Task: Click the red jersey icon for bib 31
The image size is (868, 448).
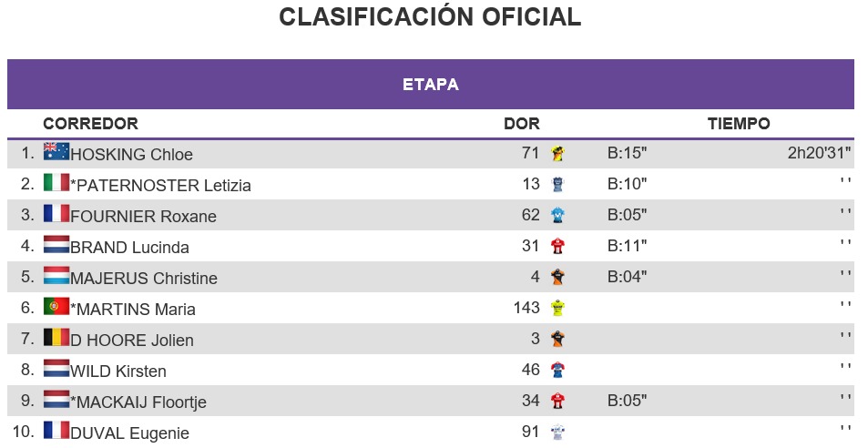Action: point(557,246)
